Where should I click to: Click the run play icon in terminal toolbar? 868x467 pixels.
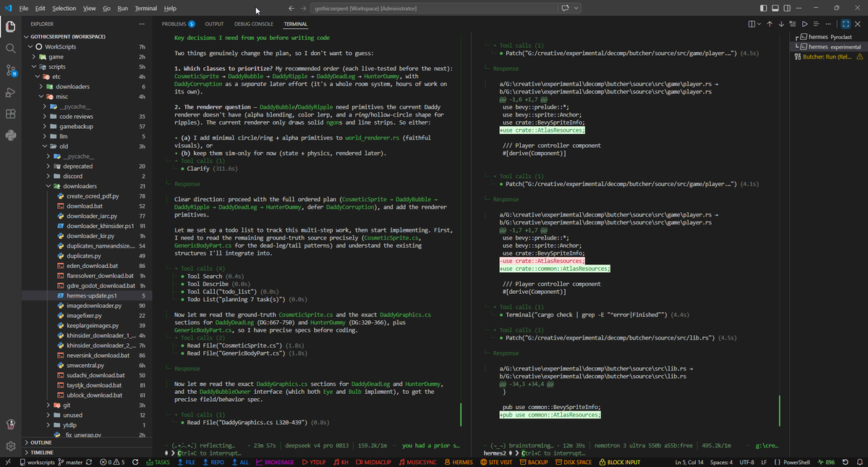tap(804, 24)
